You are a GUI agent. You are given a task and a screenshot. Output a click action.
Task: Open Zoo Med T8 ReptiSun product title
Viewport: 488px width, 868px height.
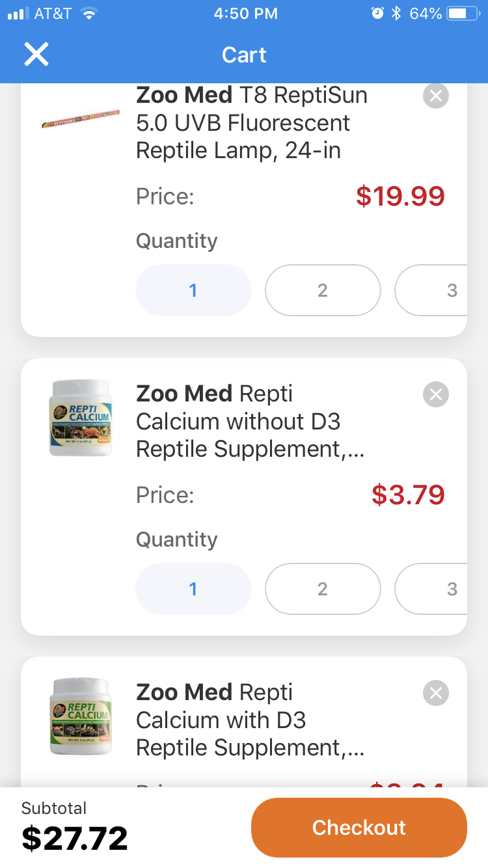[x=252, y=123]
